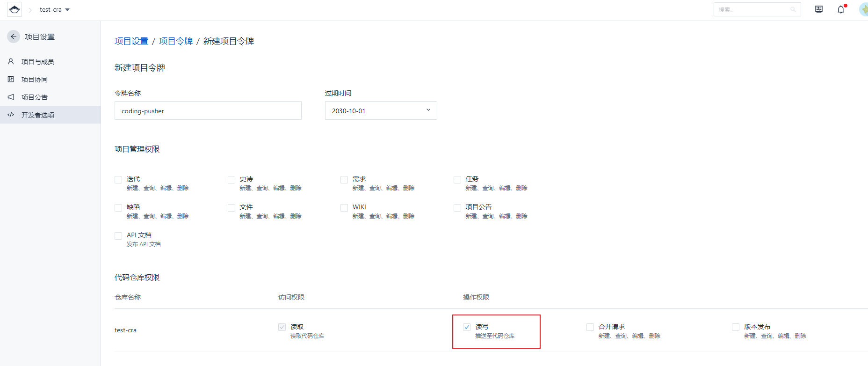Screen dimensions: 868x366
Task: Enable the 项目公告 permission checkbox
Action: [457, 208]
